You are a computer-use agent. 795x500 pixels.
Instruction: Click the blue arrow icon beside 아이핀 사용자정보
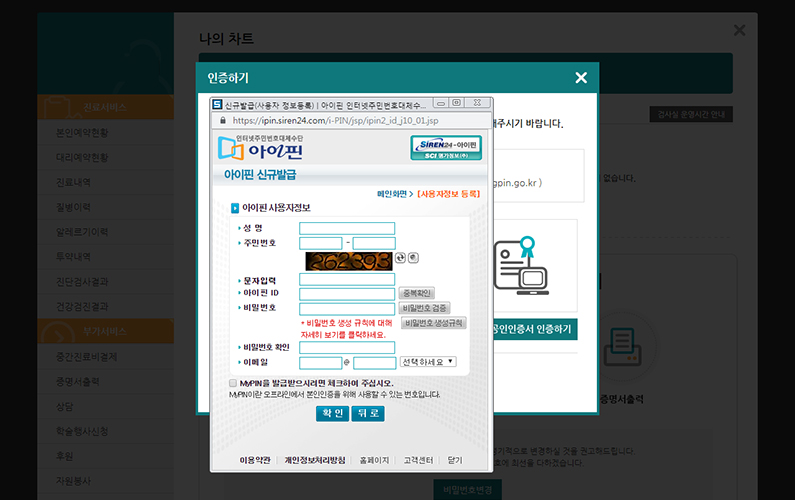pyautogui.click(x=235, y=208)
